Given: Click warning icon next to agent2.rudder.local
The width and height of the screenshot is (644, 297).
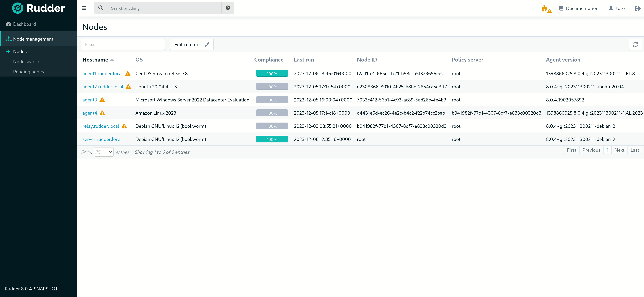Looking at the screenshot, I should (128, 87).
